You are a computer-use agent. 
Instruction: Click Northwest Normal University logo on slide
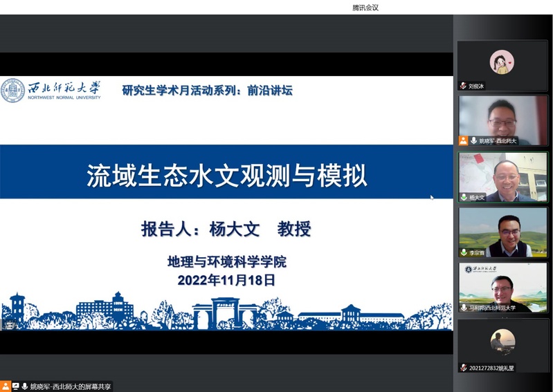pyautogui.click(x=51, y=91)
